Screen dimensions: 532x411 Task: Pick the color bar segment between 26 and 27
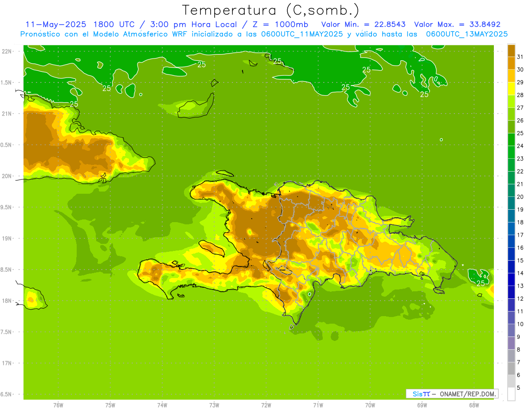(511, 114)
